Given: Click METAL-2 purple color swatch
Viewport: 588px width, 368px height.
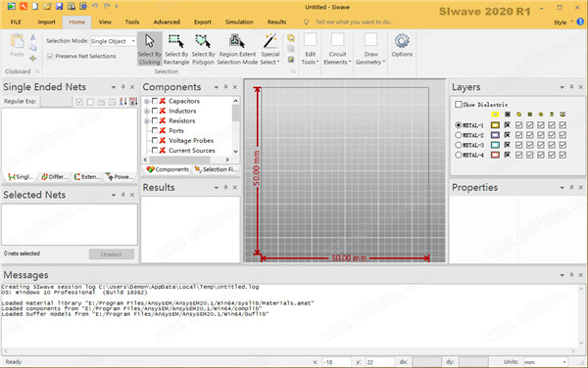Looking at the screenshot, I should (495, 135).
